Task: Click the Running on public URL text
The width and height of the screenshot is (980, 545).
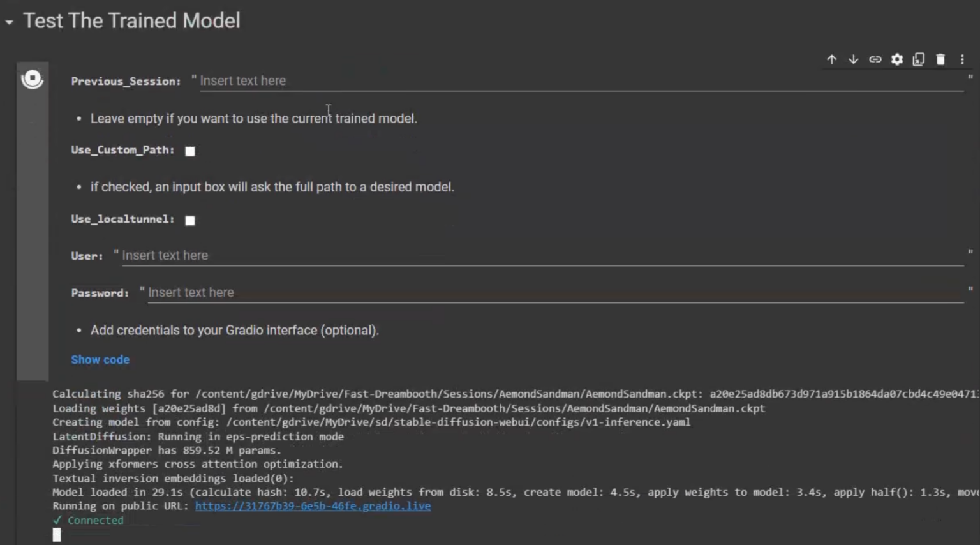Action: [121, 506]
